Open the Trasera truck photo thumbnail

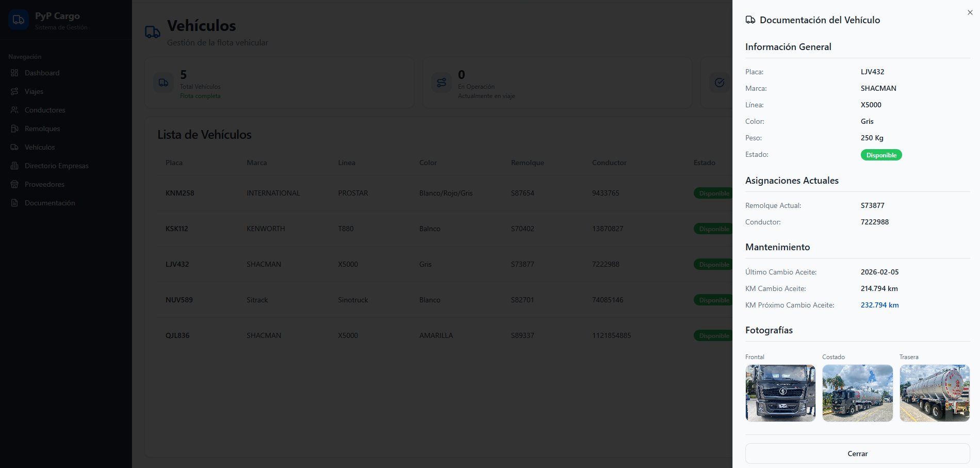[935, 393]
